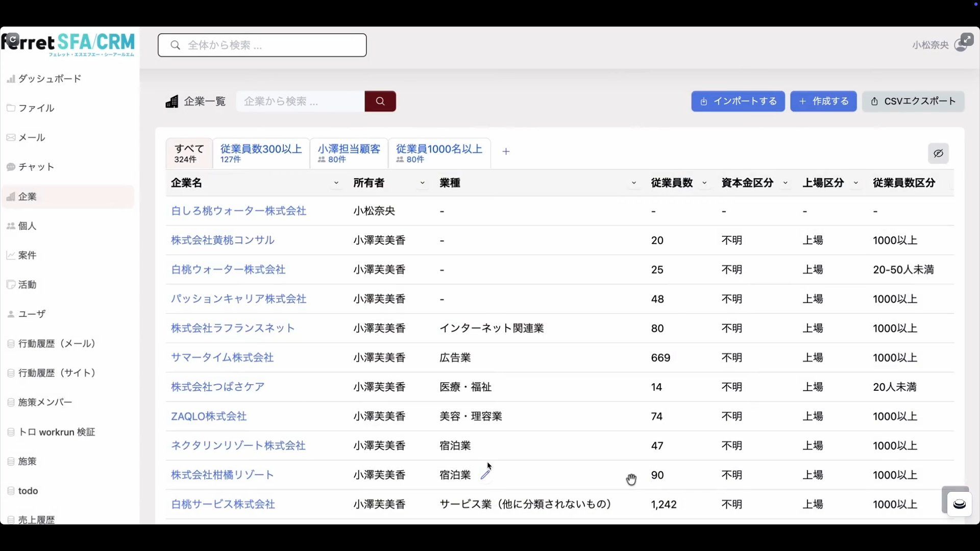Open 株式会社黄桃コンサル link

click(223, 240)
